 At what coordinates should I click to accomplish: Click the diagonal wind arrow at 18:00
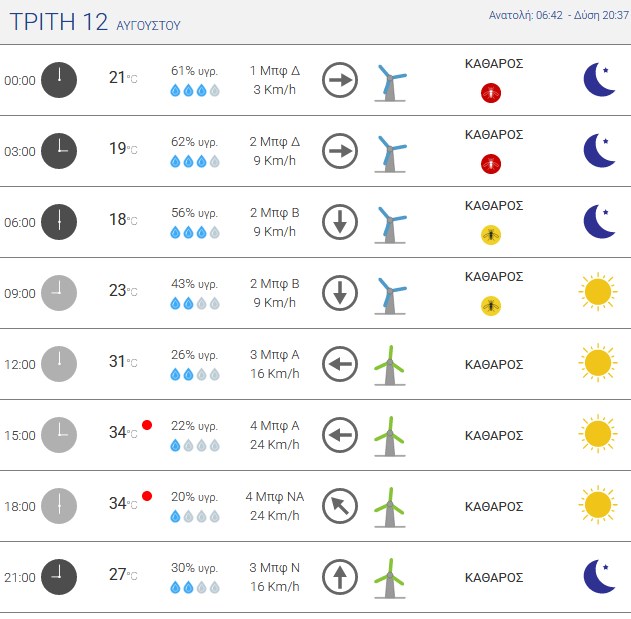click(340, 506)
